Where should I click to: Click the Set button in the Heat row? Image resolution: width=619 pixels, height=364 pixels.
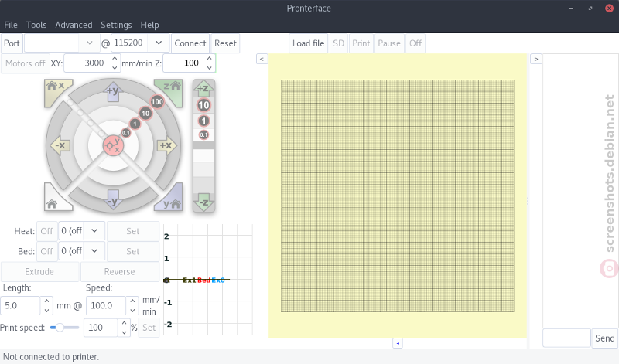pos(133,231)
